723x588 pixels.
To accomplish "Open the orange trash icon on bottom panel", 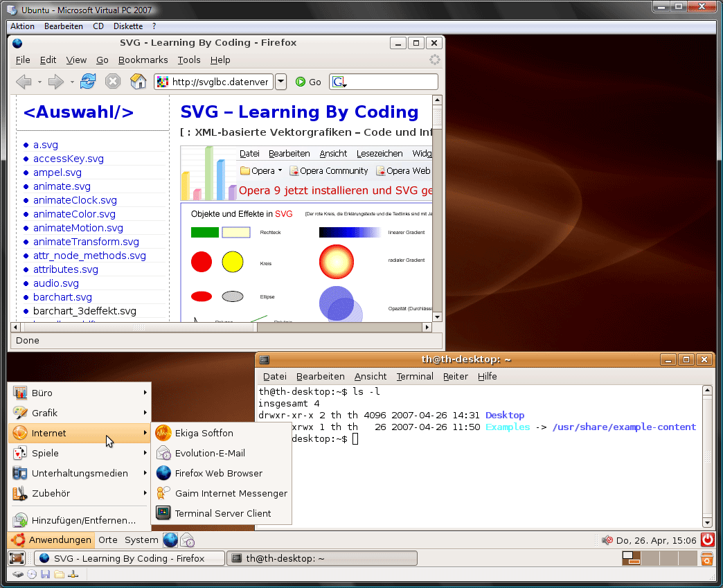I will click(x=707, y=558).
